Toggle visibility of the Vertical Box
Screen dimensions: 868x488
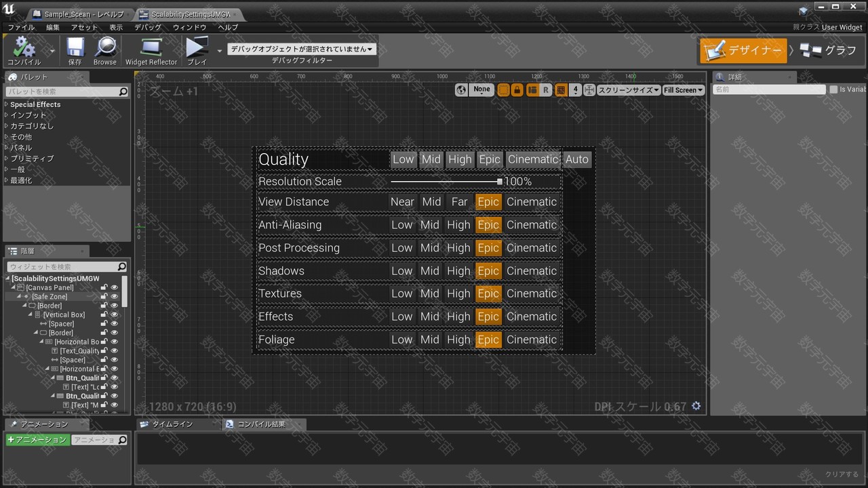click(x=114, y=314)
